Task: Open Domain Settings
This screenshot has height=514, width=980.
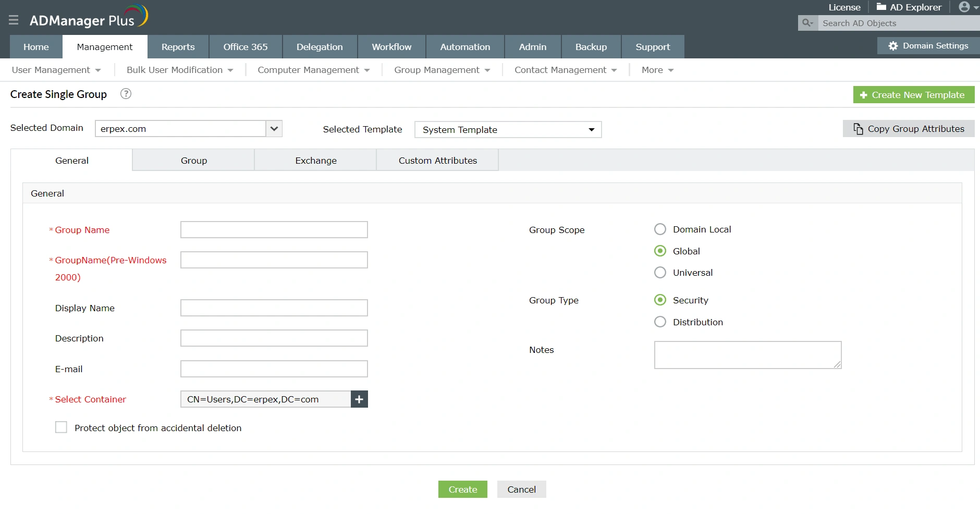Action: click(x=928, y=46)
